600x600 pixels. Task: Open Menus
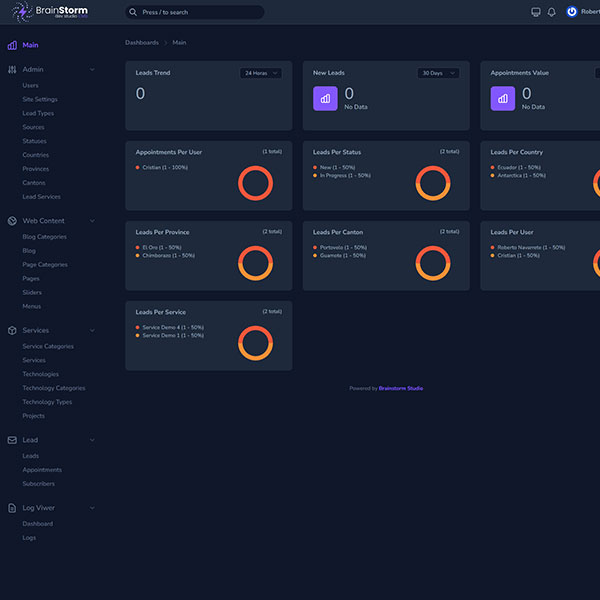click(31, 307)
